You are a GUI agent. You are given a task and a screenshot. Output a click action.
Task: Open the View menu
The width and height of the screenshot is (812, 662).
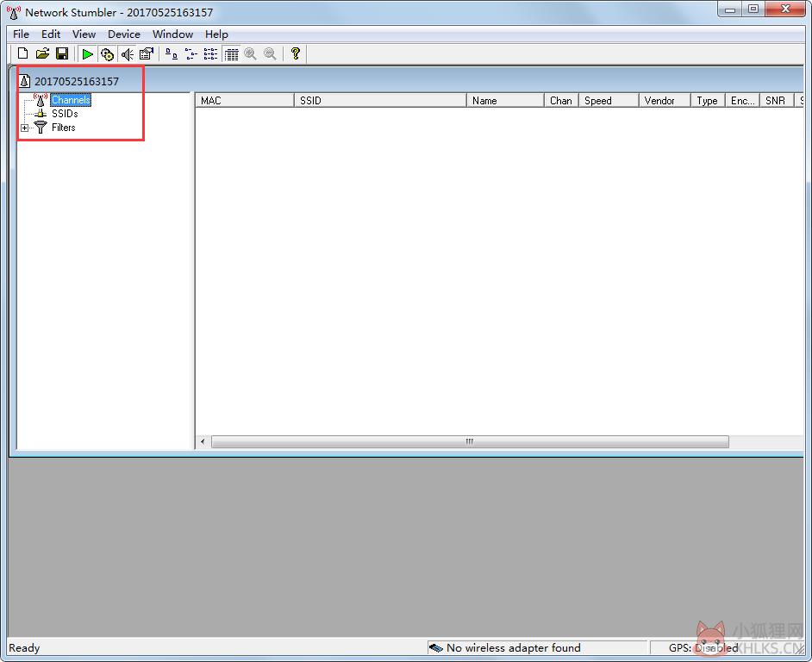(x=84, y=34)
